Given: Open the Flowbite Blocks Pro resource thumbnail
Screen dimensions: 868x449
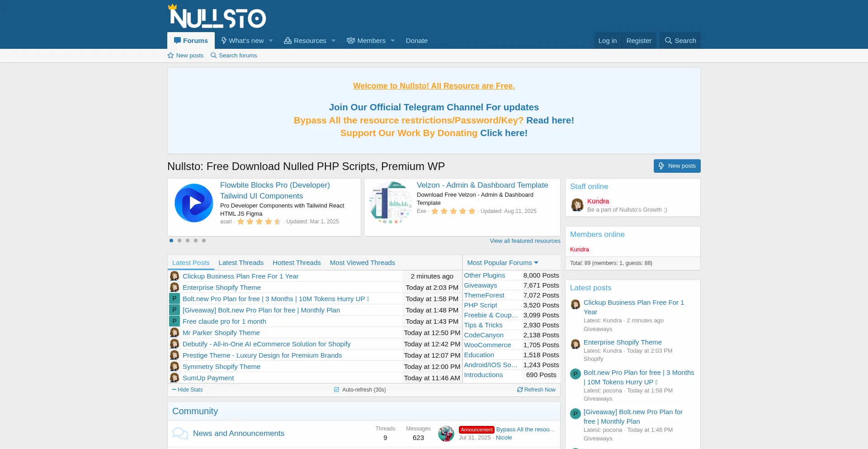Looking at the screenshot, I should 194,203.
